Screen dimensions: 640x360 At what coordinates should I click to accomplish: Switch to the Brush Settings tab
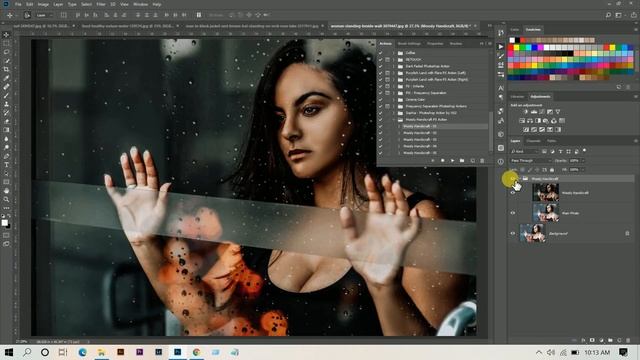click(409, 44)
